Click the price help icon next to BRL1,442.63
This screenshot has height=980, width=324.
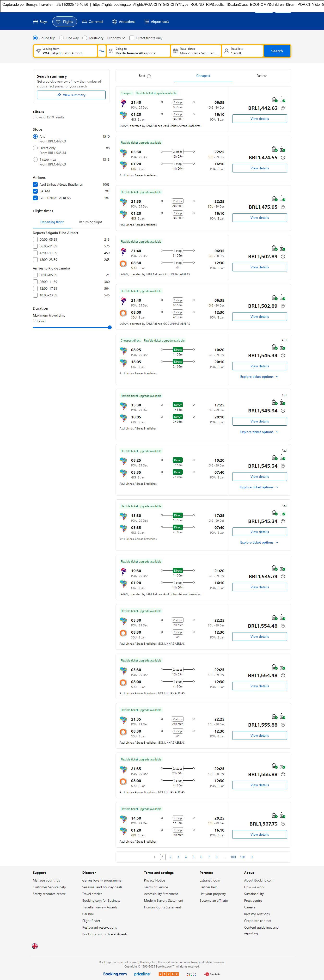coord(282,108)
